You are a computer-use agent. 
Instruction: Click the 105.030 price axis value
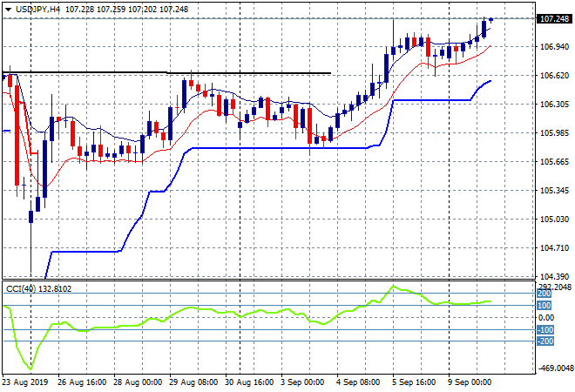coord(554,220)
